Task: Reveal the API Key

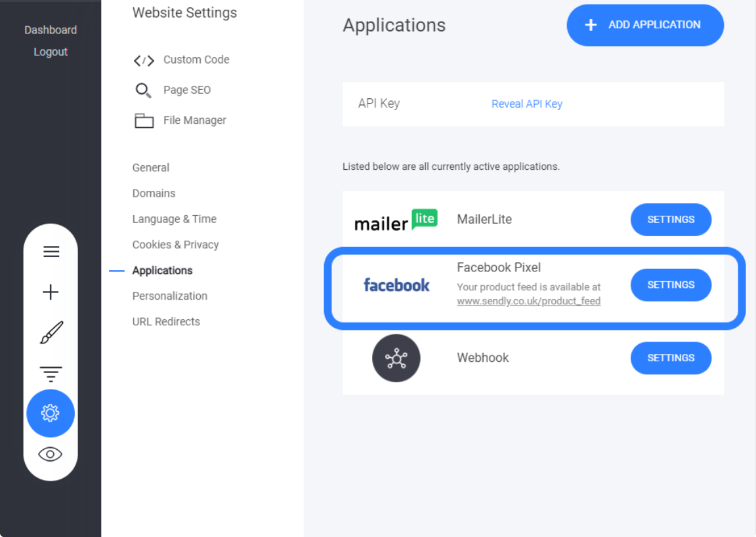Action: (x=527, y=104)
